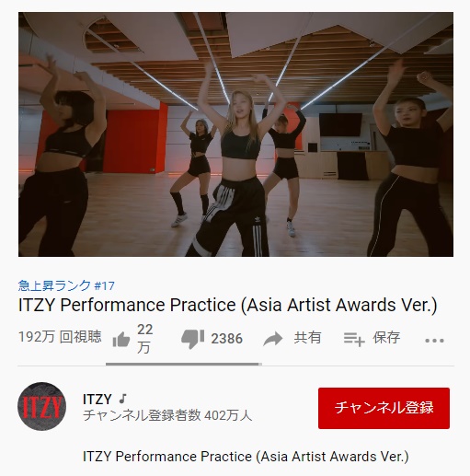
Task: Open the 急上昇ランク #17 trending link
Action: click(66, 285)
